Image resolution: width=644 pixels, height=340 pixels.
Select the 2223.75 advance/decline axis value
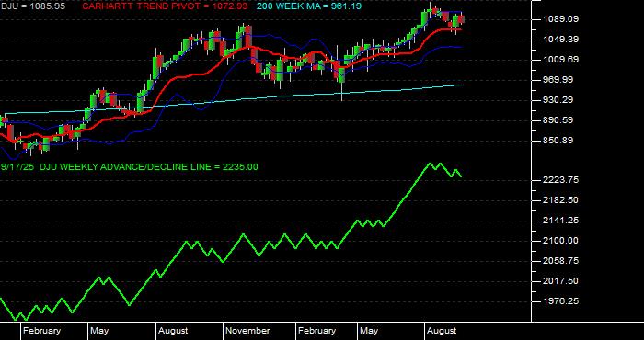pyautogui.click(x=560, y=180)
